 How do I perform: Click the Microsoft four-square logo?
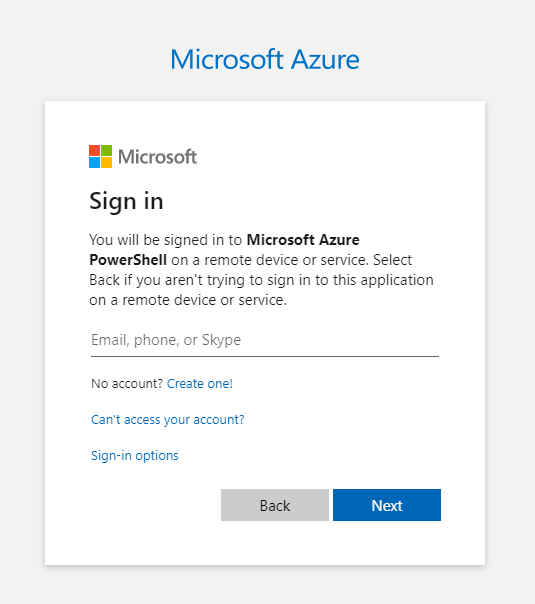(101, 156)
